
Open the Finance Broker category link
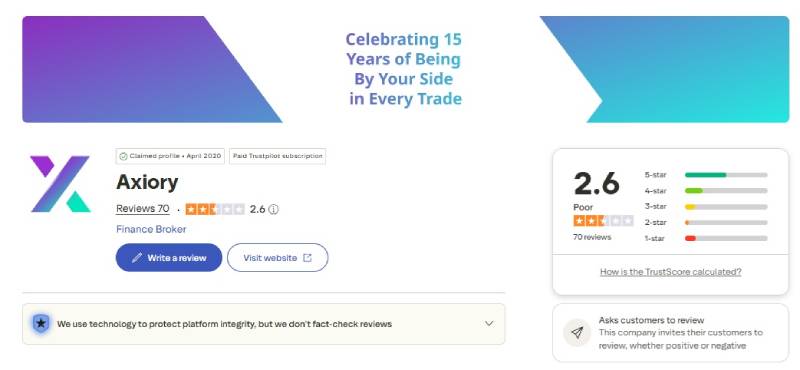pyautogui.click(x=151, y=229)
